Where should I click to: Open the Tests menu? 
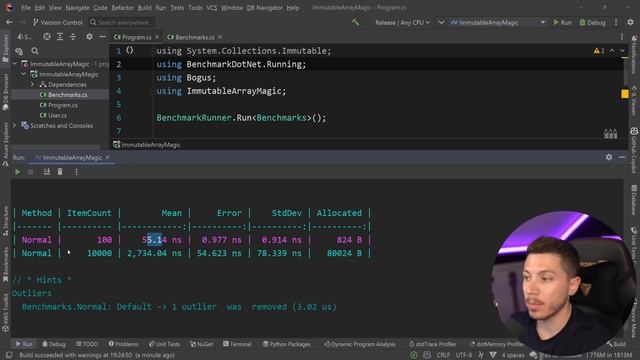coord(177,8)
